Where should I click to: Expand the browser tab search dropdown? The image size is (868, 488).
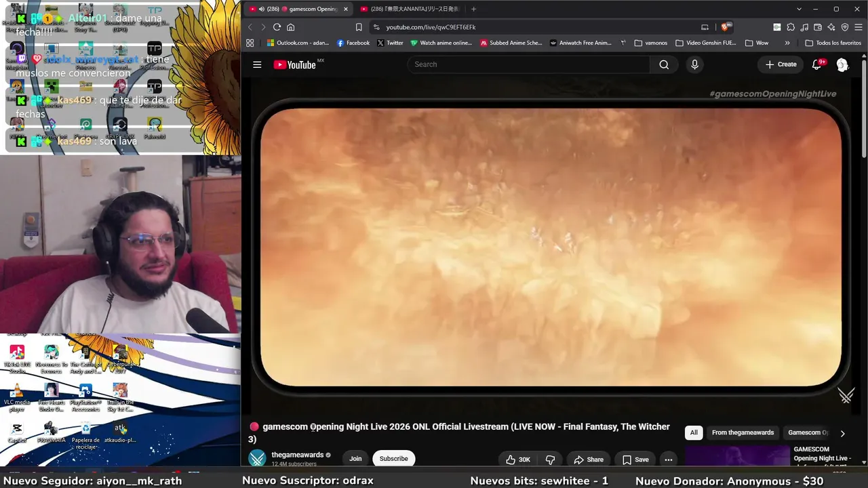coord(799,9)
